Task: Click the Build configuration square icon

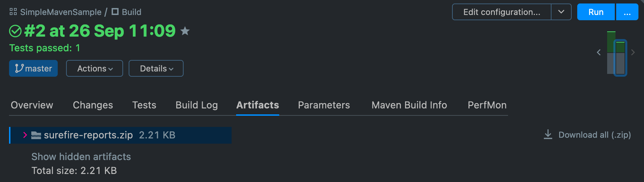Action: click(115, 12)
